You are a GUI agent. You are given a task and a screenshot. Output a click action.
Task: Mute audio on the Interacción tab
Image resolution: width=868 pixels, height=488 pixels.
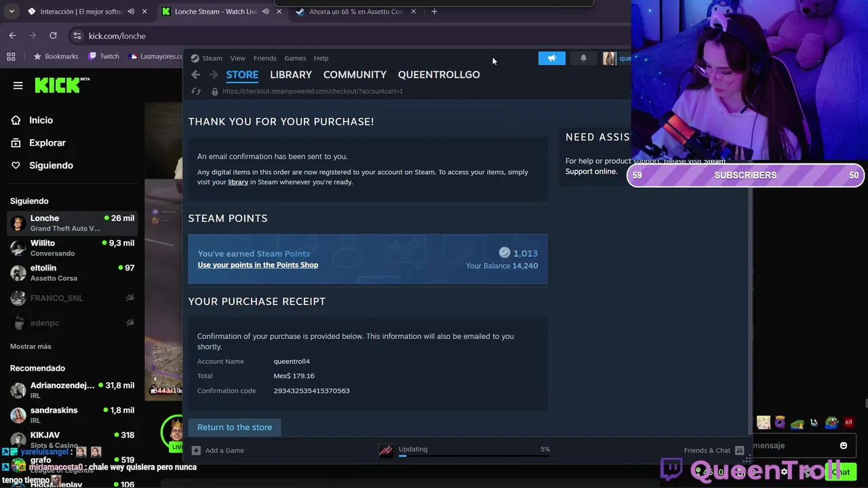131,12
